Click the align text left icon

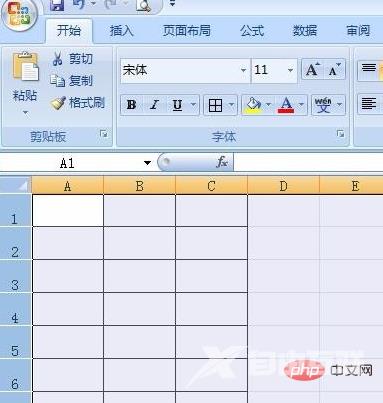[x=369, y=104]
